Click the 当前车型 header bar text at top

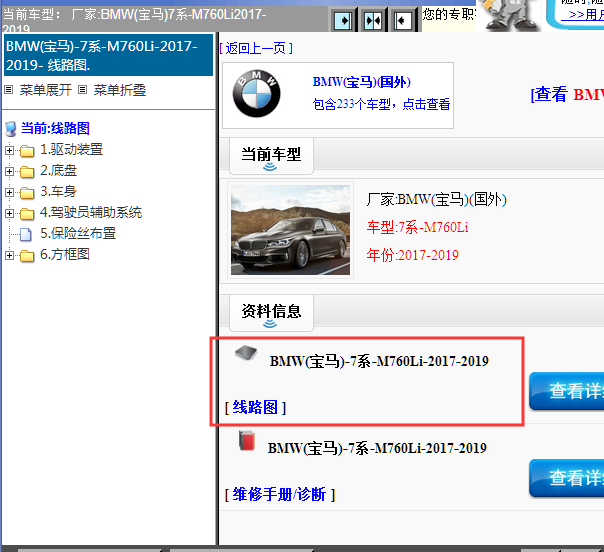134,21
